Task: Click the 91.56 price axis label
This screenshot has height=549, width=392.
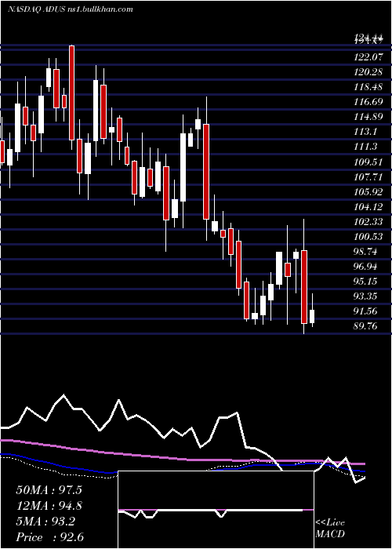Action: click(x=366, y=311)
